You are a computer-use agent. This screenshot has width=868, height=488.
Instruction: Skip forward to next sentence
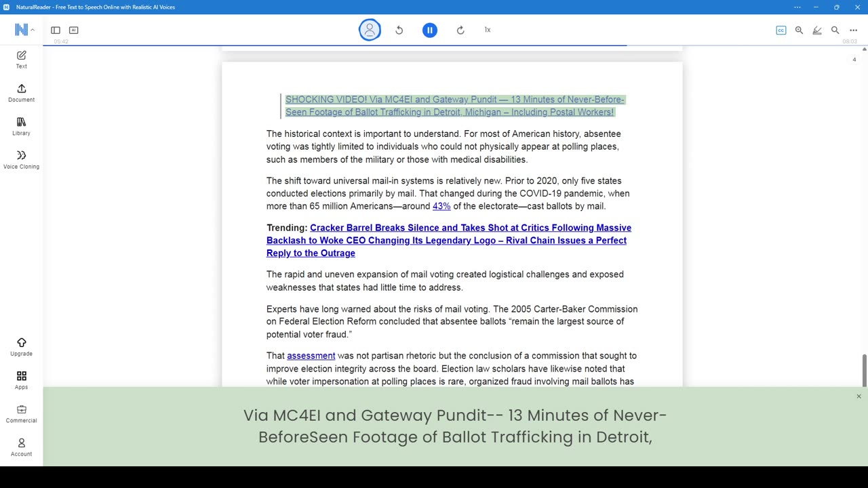(460, 30)
